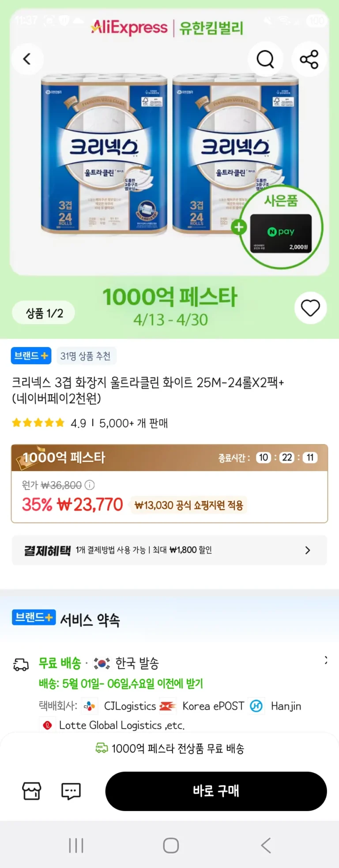This screenshot has height=868, width=339.
Task: Open the store shop icon
Action: click(32, 791)
